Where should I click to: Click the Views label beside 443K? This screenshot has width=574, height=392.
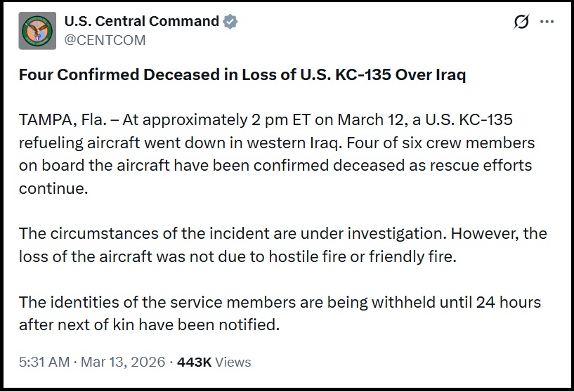(233, 362)
